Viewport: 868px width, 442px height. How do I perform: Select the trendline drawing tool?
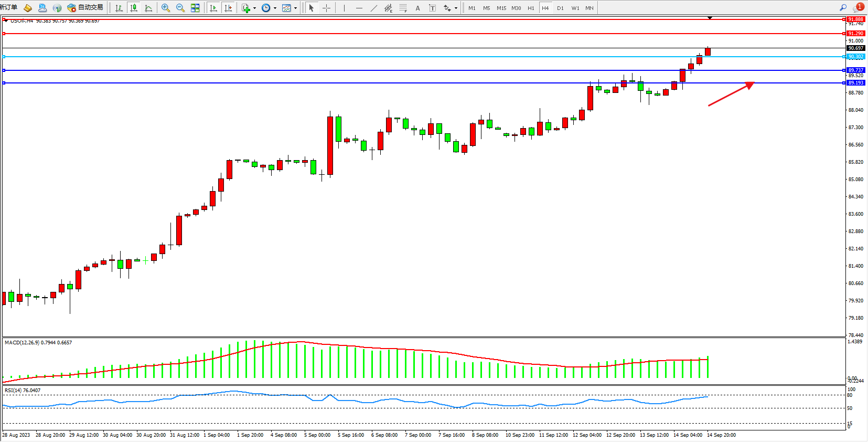tap(373, 8)
